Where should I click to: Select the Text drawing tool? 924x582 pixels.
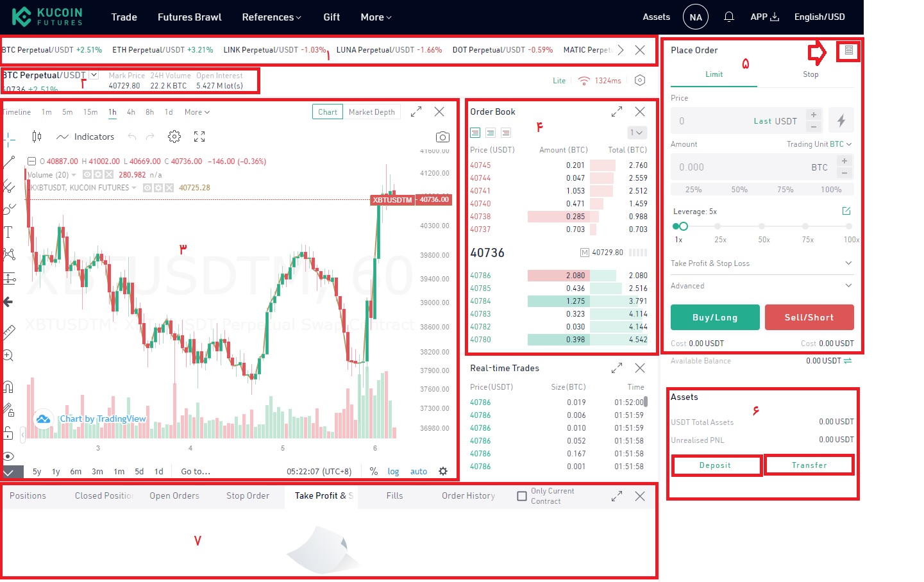pos(8,232)
